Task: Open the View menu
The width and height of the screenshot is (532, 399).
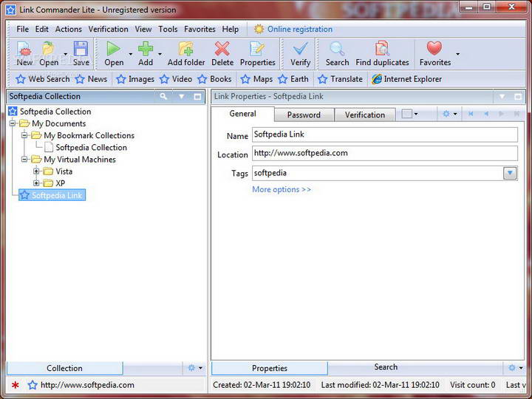Action: coord(143,29)
